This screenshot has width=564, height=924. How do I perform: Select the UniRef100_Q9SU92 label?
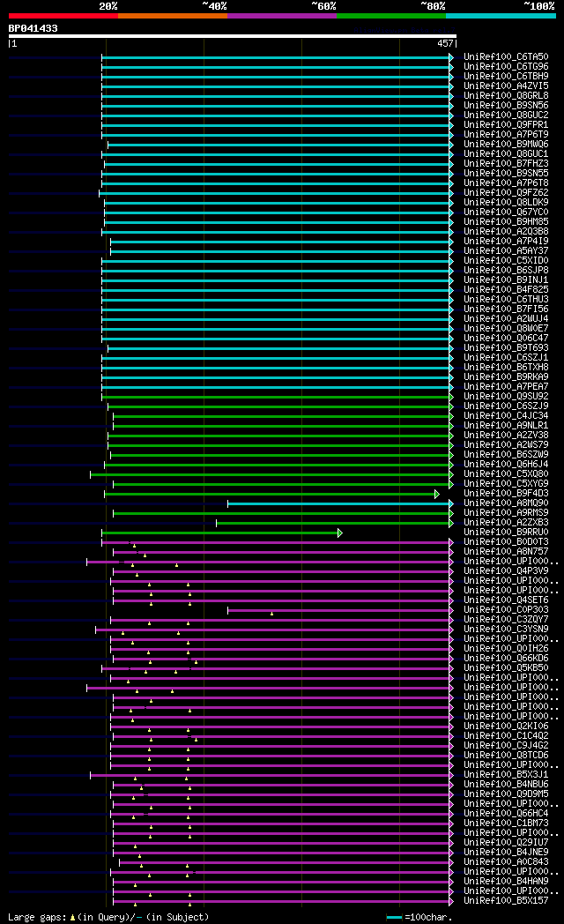coord(506,396)
